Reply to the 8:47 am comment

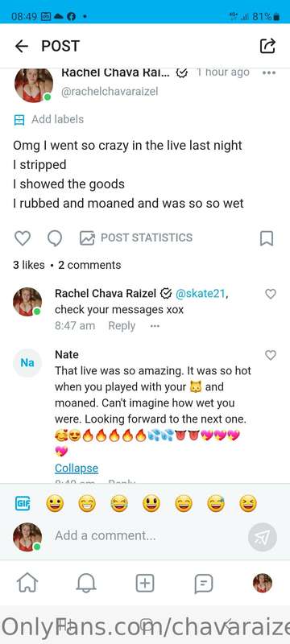pos(122,326)
